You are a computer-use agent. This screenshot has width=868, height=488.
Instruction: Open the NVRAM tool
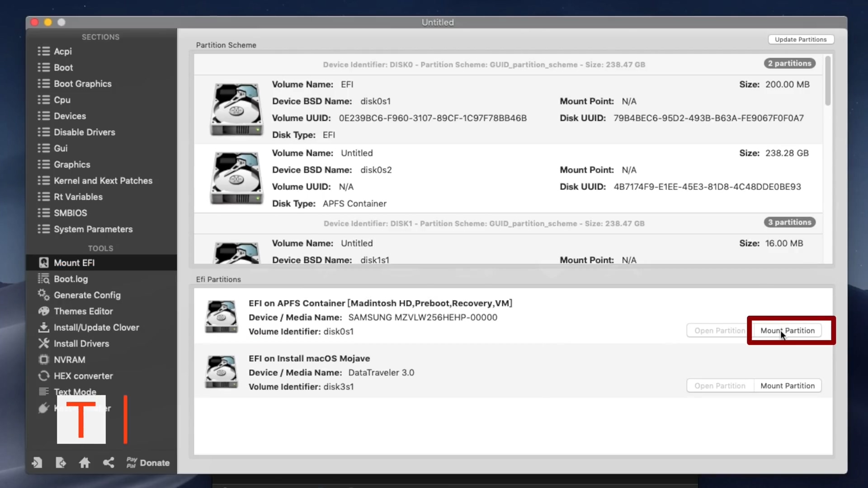(x=69, y=360)
